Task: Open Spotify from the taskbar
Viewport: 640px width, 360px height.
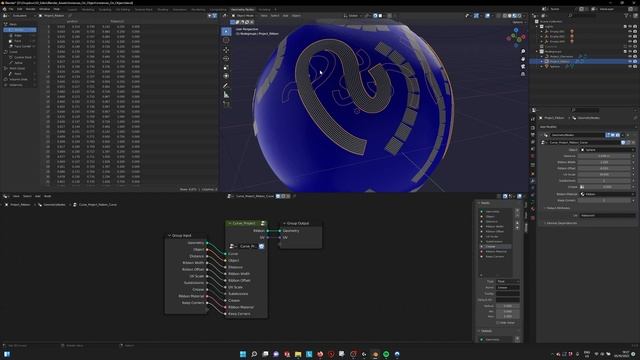Action: [x=386, y=354]
